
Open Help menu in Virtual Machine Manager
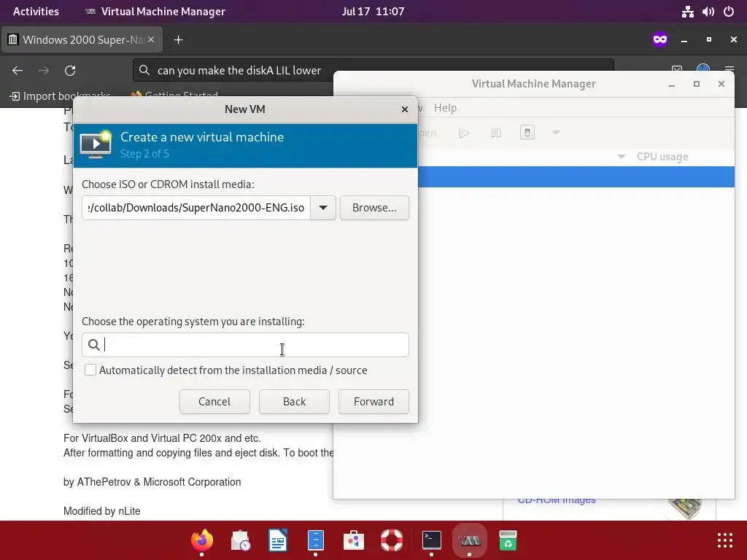point(445,108)
